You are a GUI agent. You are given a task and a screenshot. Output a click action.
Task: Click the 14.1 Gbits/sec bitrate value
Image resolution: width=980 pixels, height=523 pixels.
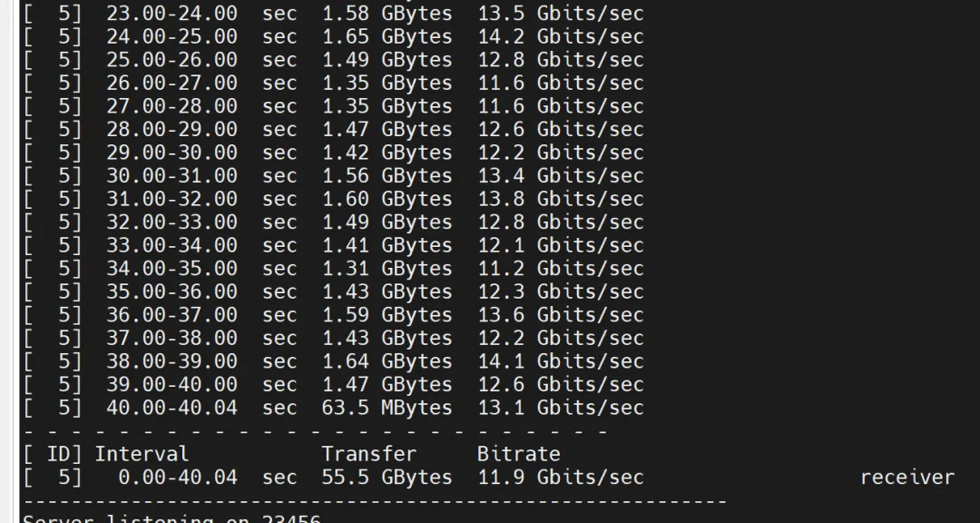pyautogui.click(x=560, y=361)
